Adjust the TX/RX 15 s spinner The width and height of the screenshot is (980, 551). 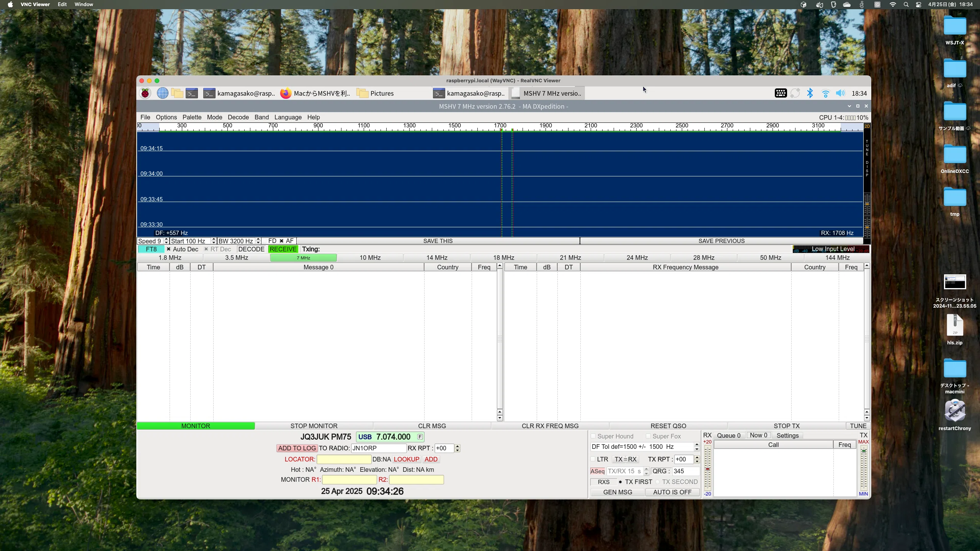click(646, 471)
